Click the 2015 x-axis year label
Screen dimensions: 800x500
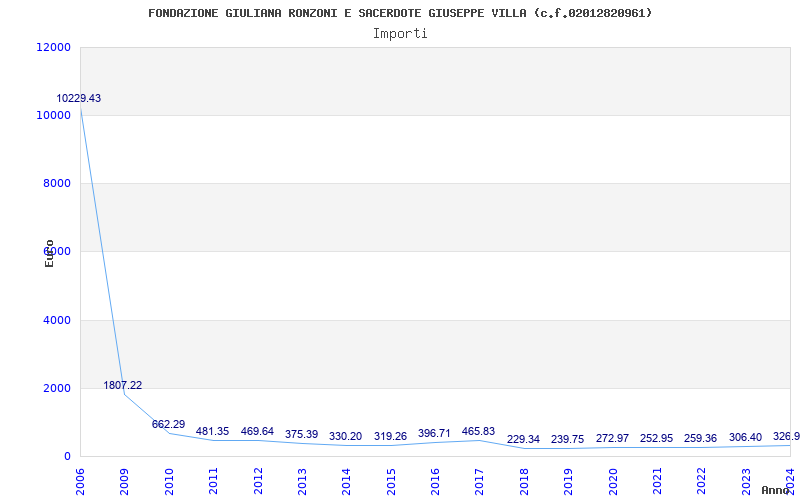[x=391, y=482]
